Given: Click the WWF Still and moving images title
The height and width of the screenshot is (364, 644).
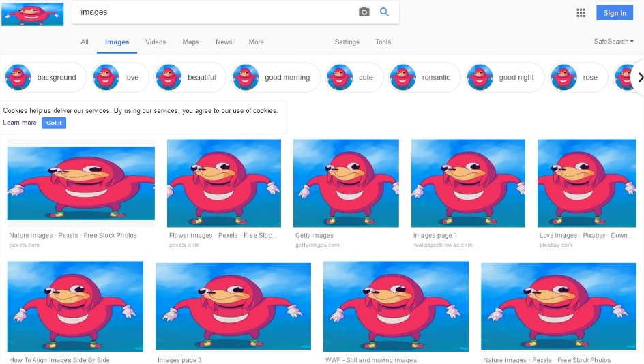Looking at the screenshot, I should coord(371,360).
